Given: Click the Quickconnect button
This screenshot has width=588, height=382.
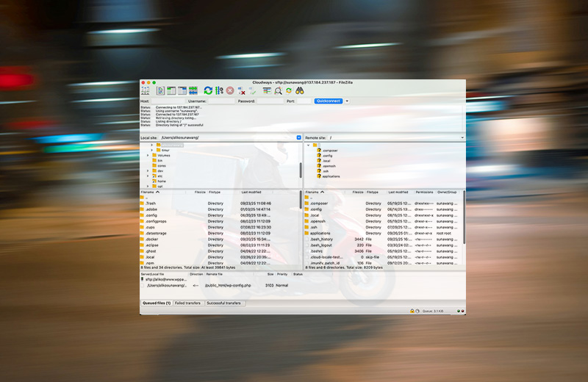Looking at the screenshot, I should pos(329,101).
